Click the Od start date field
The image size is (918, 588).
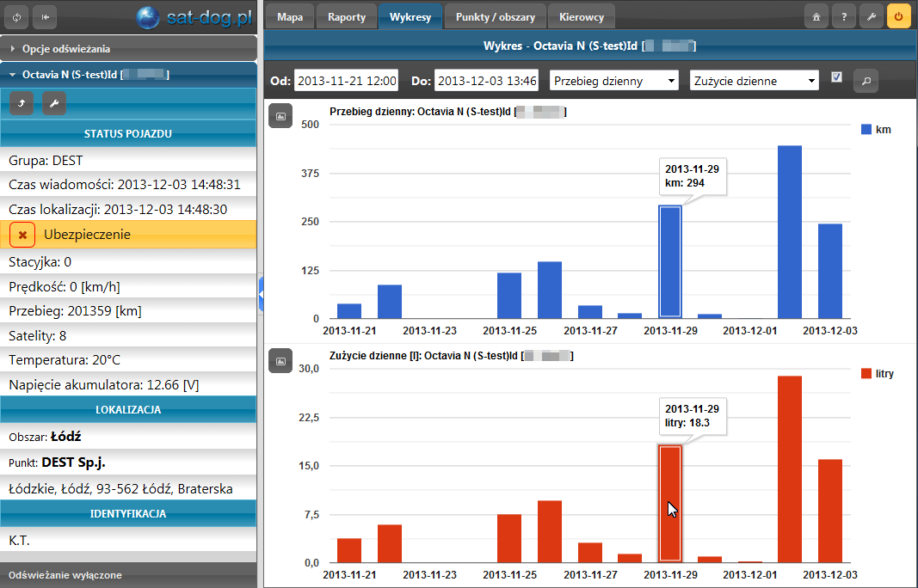346,81
